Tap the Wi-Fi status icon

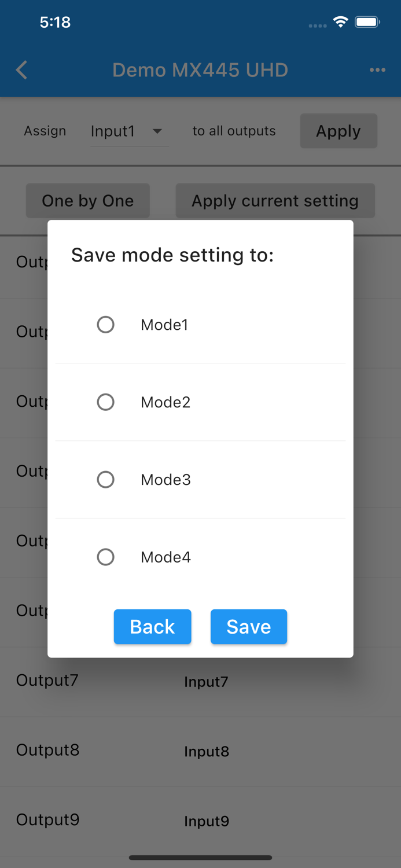click(x=341, y=23)
